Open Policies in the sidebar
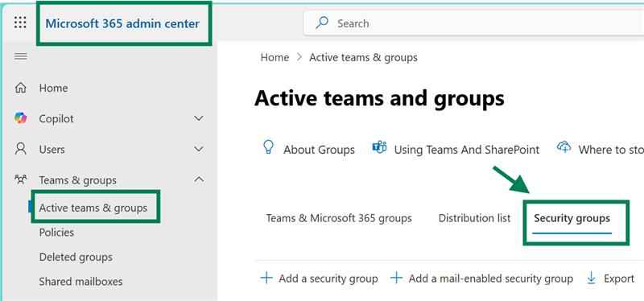Viewport: 644px width, 301px height. pyautogui.click(x=56, y=233)
